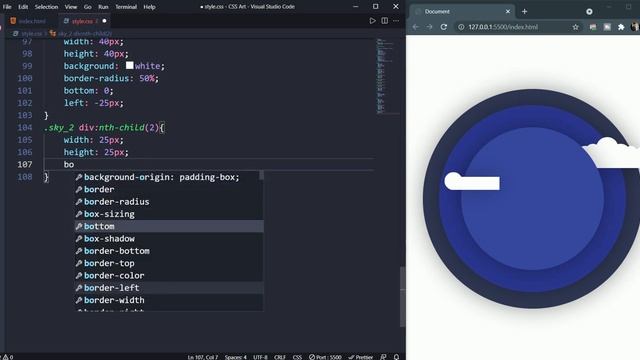
Task: Go back in the Chrome browser
Action: pos(416,27)
